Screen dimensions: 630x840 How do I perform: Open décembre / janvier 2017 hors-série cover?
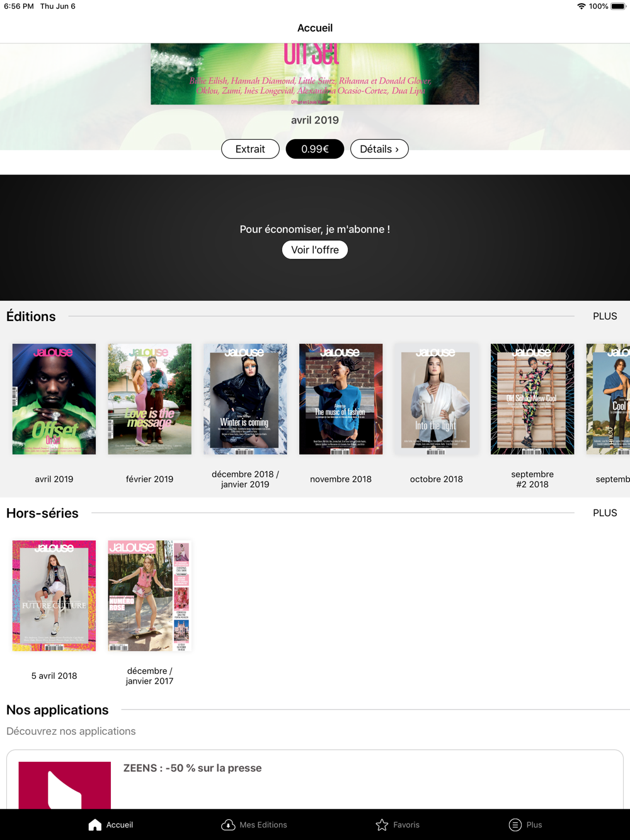[150, 596]
